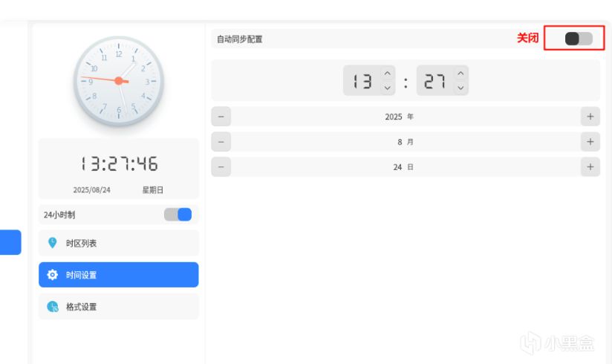Click the format settings globe icon

(52, 307)
